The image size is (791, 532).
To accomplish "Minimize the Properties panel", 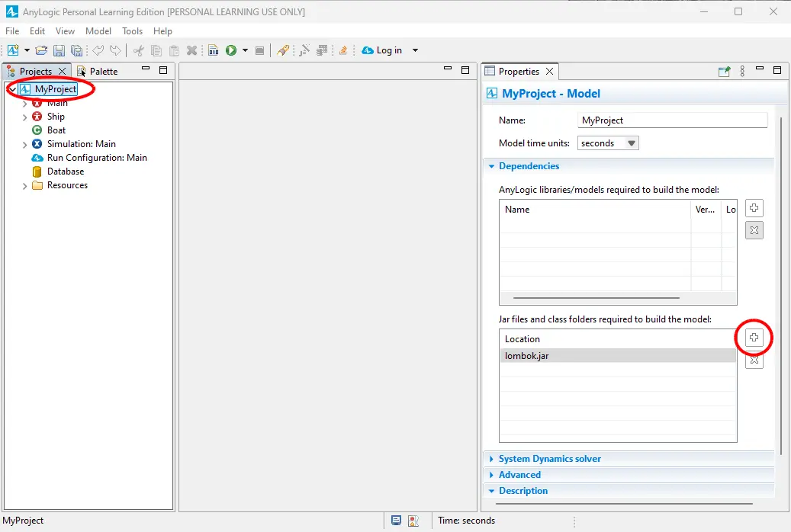I will pyautogui.click(x=760, y=68).
